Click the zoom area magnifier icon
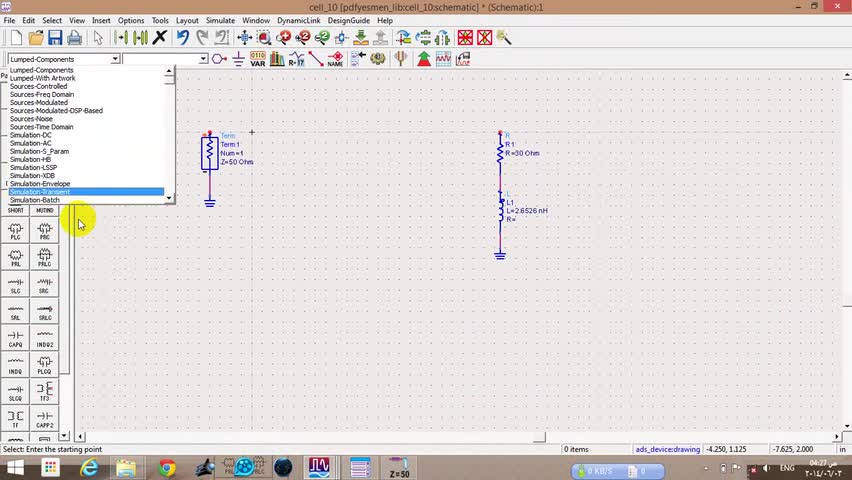The image size is (852, 480). click(264, 38)
